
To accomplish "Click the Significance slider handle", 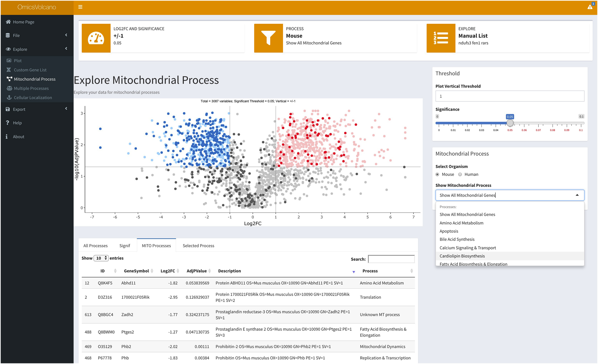I will pos(510,123).
